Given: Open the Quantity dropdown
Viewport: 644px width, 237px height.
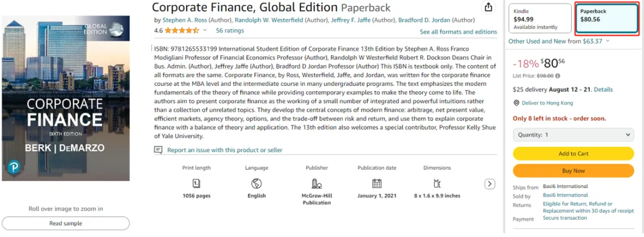Looking at the screenshot, I should (x=574, y=134).
